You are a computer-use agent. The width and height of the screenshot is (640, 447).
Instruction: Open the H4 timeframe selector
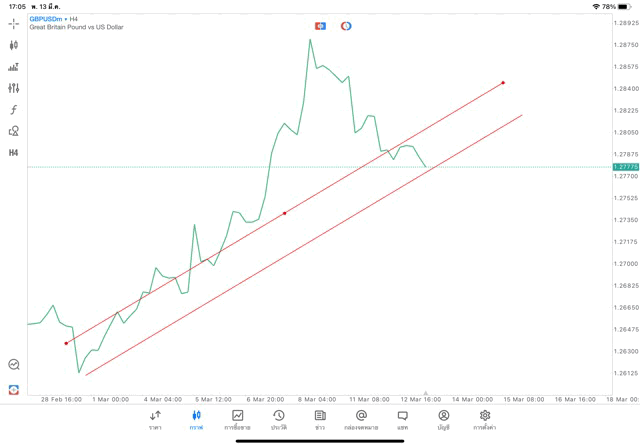tap(14, 153)
